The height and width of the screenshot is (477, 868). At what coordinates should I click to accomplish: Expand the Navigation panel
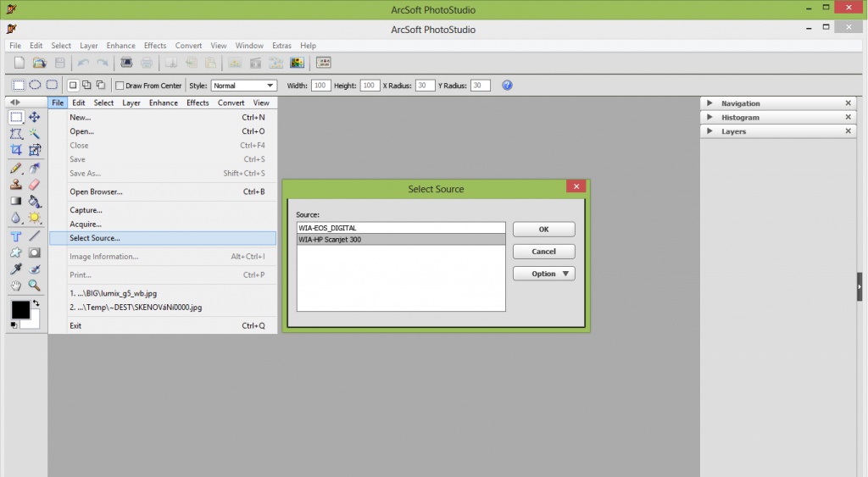pos(709,103)
